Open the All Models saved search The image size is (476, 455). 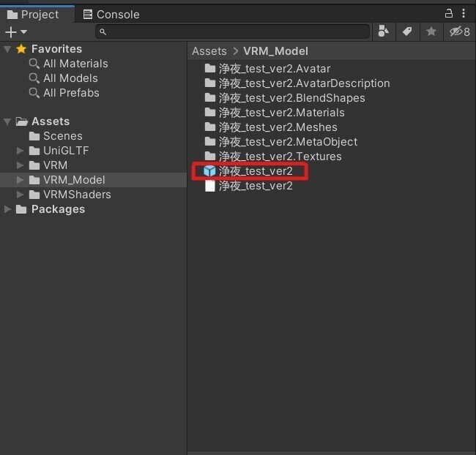[64, 78]
